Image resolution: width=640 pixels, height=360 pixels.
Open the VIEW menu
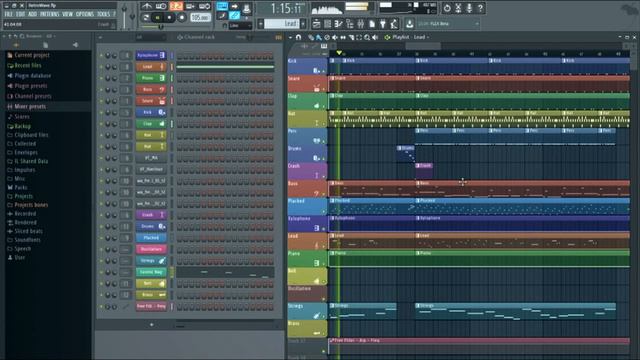point(67,14)
